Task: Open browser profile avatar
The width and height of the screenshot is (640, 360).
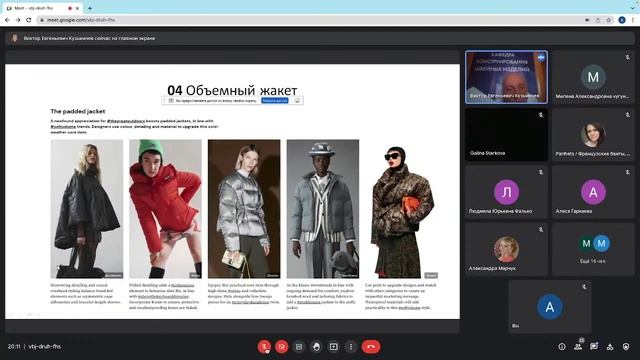Action: pyautogui.click(x=622, y=20)
